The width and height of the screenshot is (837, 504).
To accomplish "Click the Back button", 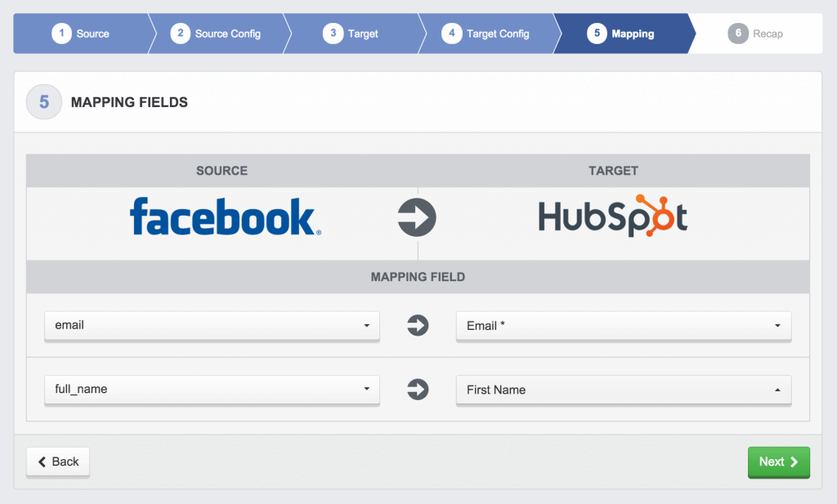I will tap(58, 462).
